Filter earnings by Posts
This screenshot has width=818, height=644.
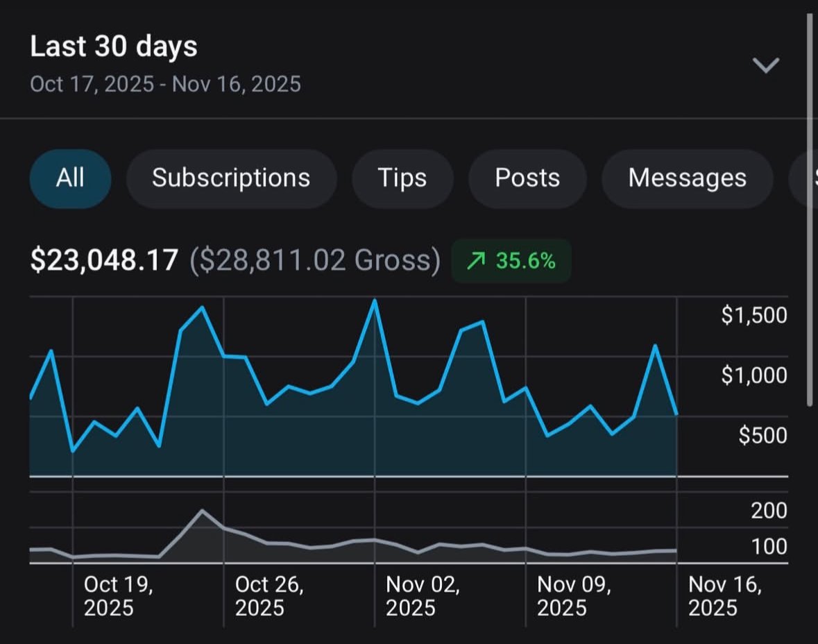(527, 178)
